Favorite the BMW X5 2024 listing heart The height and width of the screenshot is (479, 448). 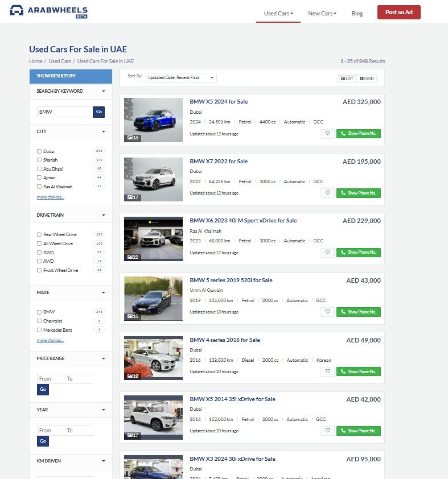point(327,134)
